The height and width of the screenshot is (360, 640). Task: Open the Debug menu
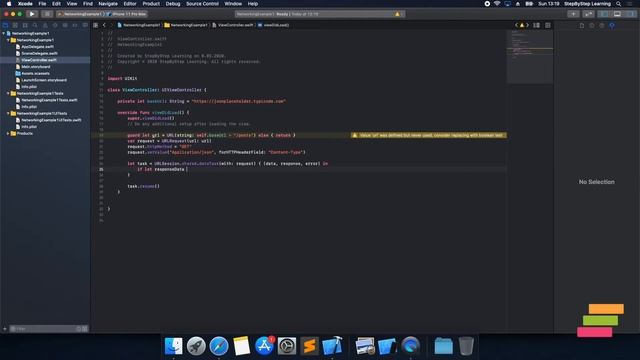(x=173, y=4)
